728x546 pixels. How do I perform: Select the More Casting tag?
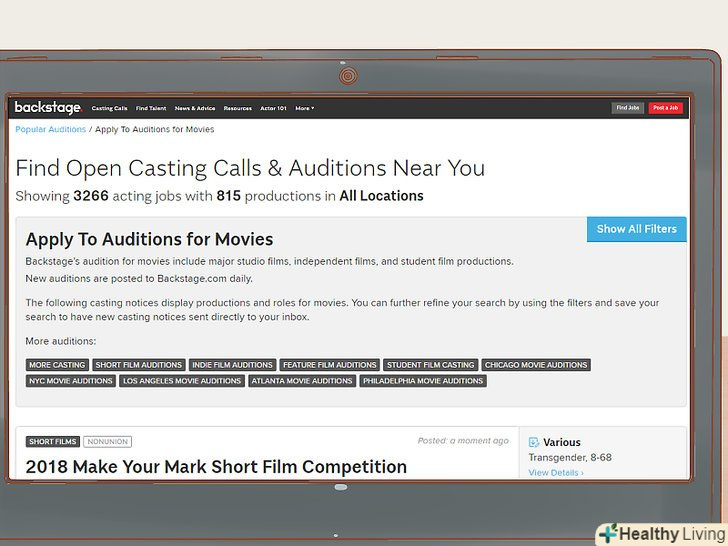click(x=57, y=365)
